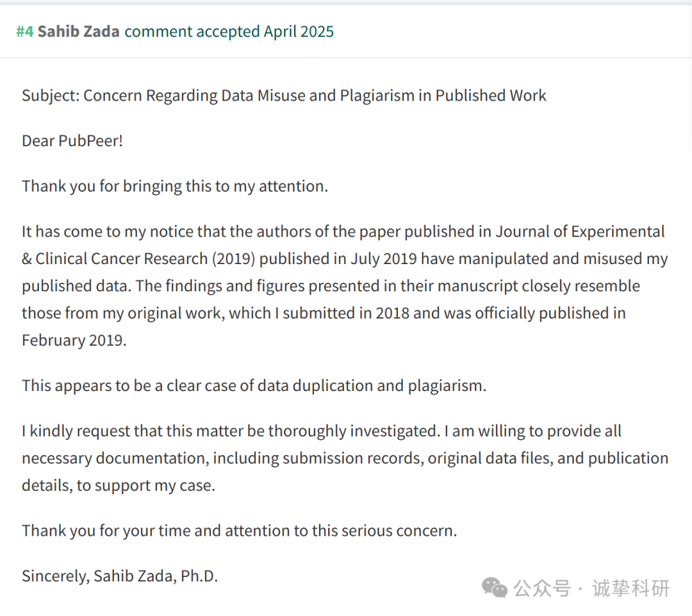This screenshot has height=616, width=692.
Task: Click the 公众号 · 诚挚科研 watermark text
Action: 592,588
